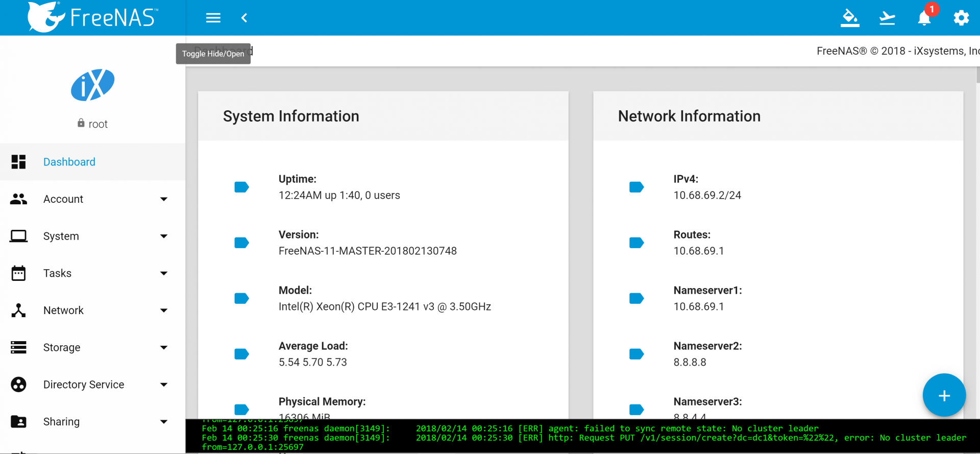Open the settings gear icon
This screenshot has width=980, height=454.
(x=961, y=18)
